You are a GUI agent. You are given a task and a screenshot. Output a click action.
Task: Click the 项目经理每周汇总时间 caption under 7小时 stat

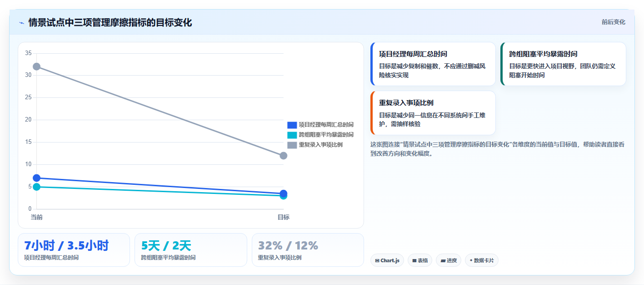51,258
